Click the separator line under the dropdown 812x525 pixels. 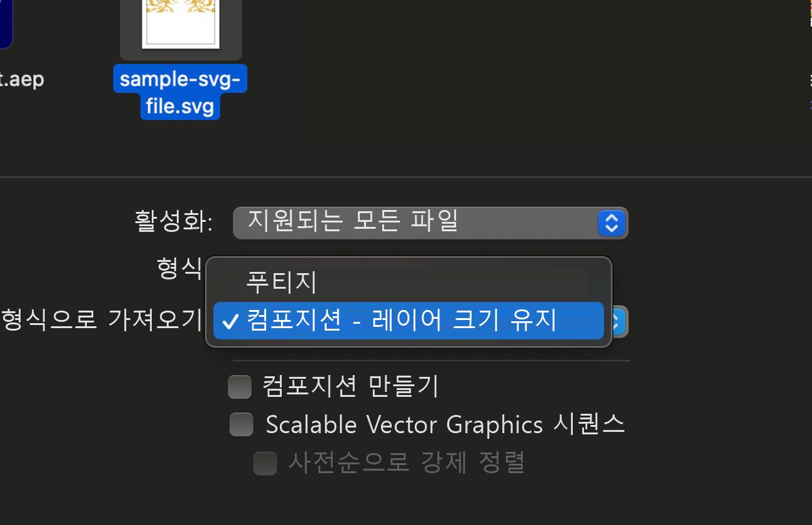431,359
